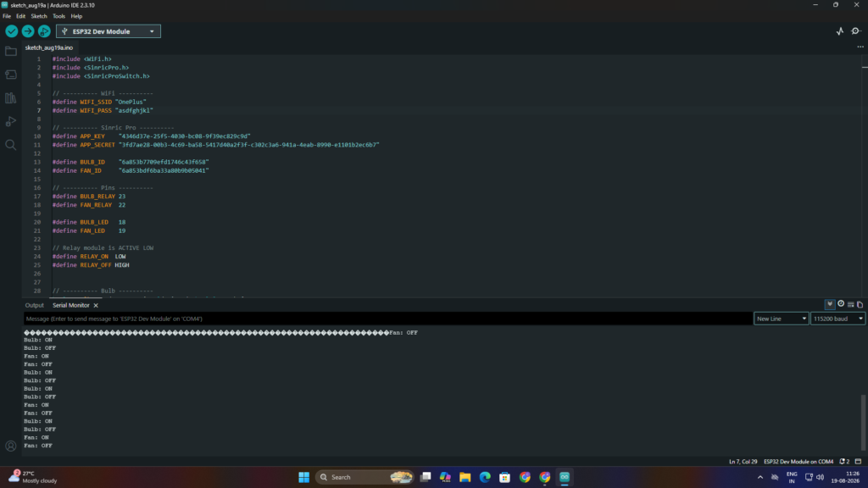Start debugging with the debug play icon
Image resolution: width=868 pixels, height=488 pixels.
[44, 31]
